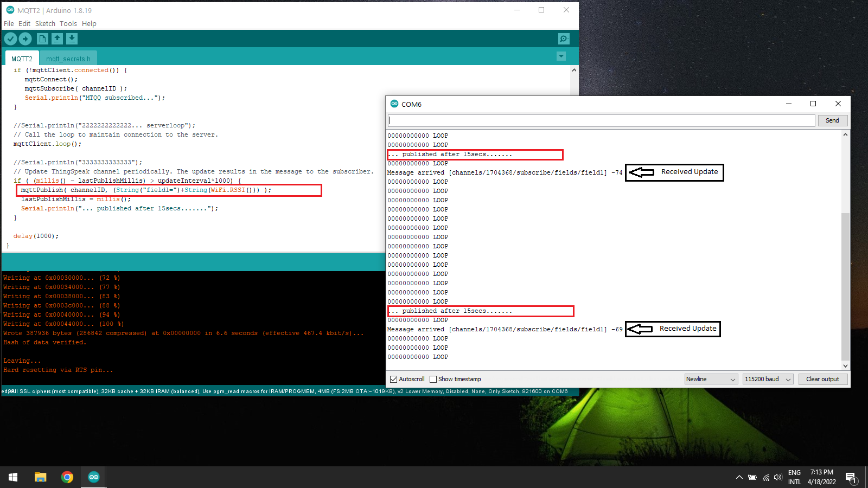The width and height of the screenshot is (868, 488).
Task: Click the Clear output button
Action: pos(822,380)
